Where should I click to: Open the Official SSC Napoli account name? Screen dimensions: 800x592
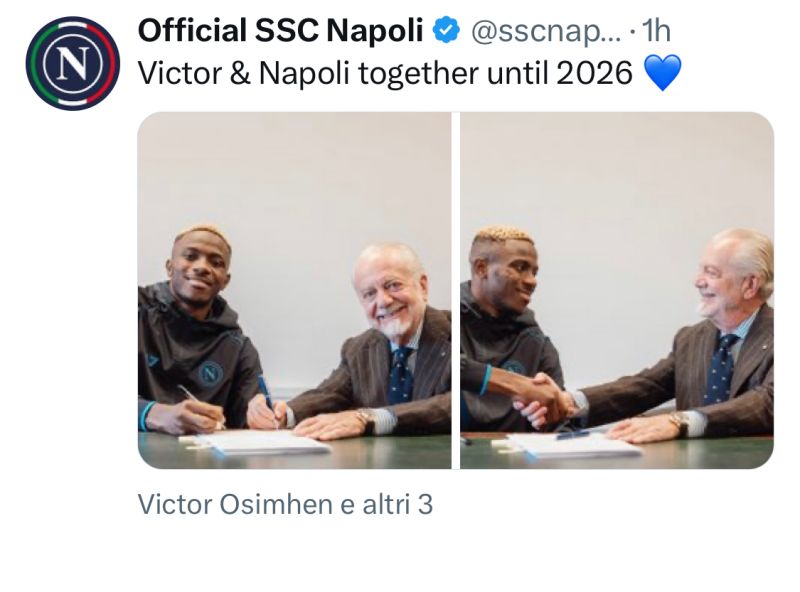point(280,30)
